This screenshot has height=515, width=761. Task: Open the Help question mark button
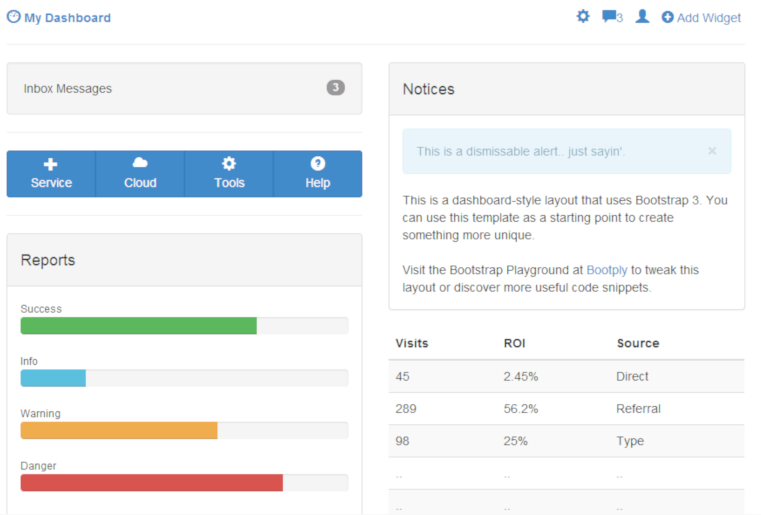pyautogui.click(x=317, y=173)
